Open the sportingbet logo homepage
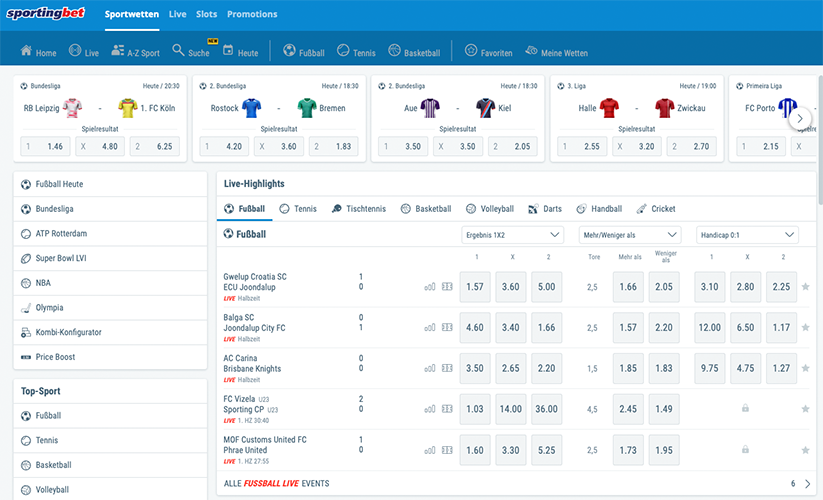Screen dimensions: 823x500 click(45, 13)
